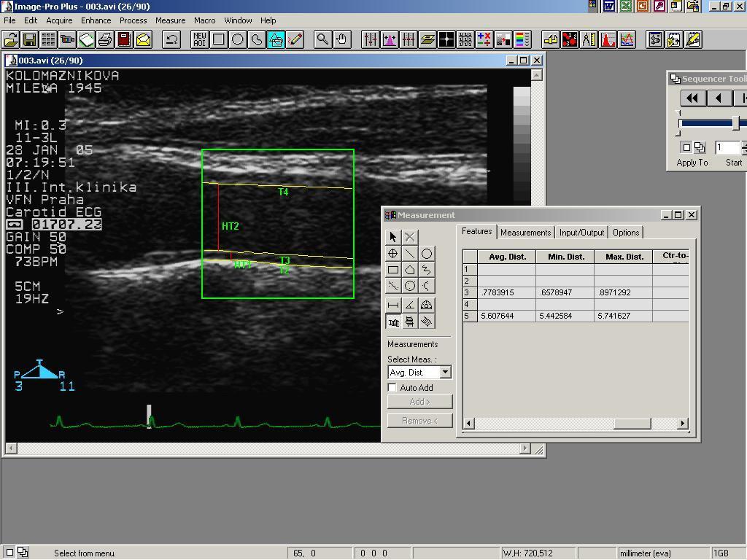
Task: Click the Sequencer rewind-to-start button
Action: click(692, 98)
